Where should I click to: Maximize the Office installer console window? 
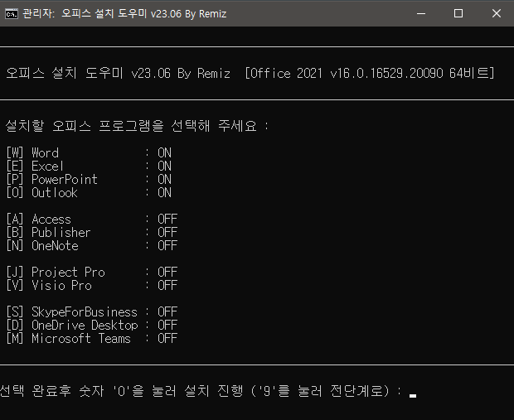458,13
